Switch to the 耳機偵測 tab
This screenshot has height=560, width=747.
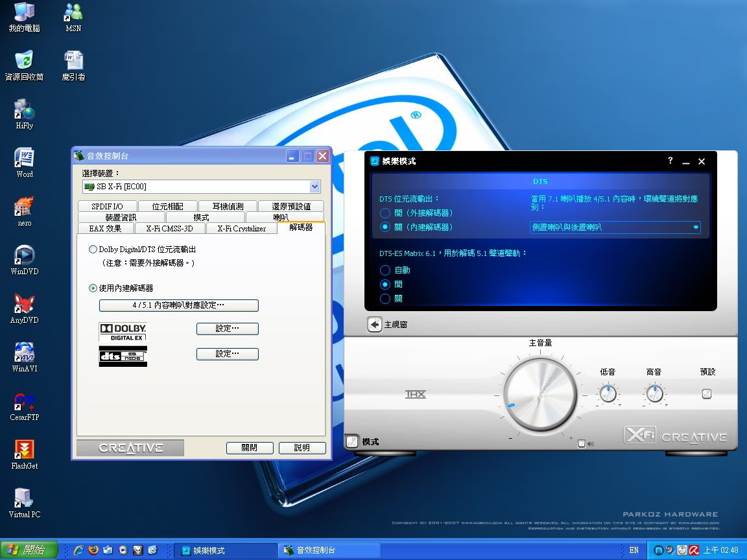pyautogui.click(x=228, y=206)
